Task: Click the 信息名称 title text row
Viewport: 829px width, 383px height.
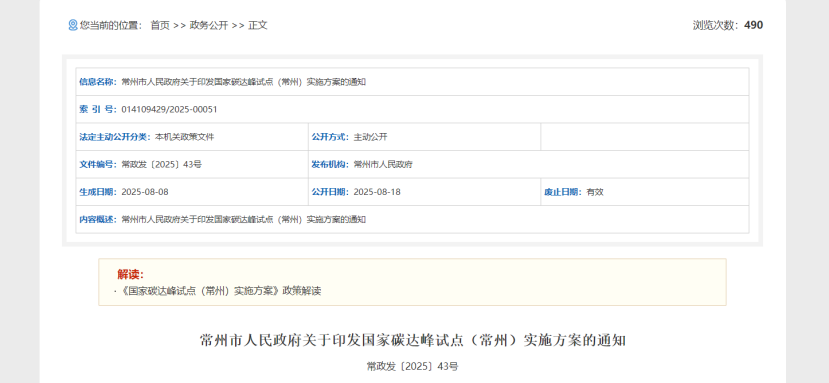Action: click(412, 82)
